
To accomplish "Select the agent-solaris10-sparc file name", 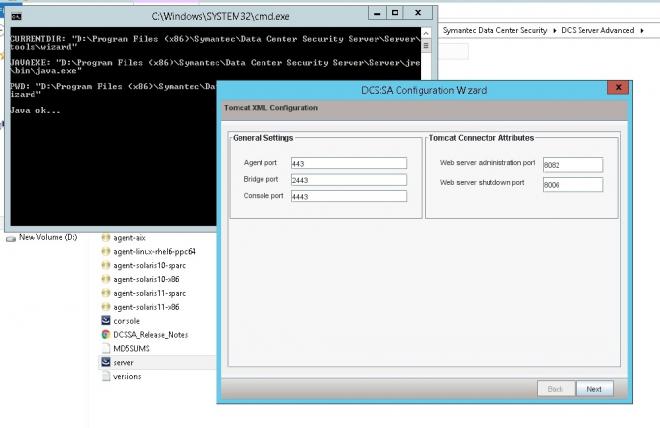I will pos(149,266).
